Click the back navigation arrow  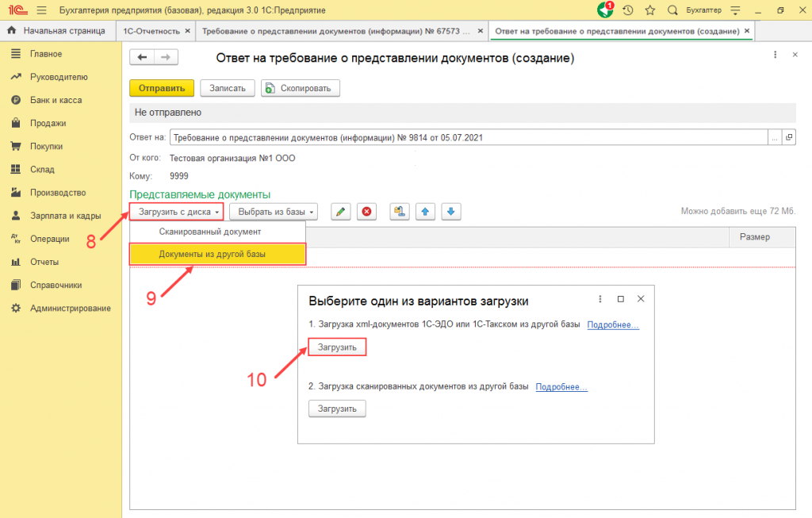click(142, 57)
